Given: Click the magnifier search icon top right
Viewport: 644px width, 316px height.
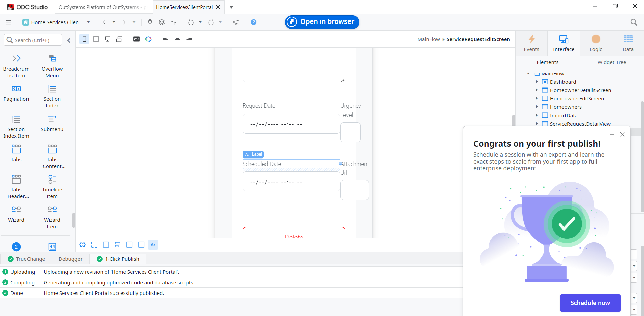Looking at the screenshot, I should (x=634, y=22).
